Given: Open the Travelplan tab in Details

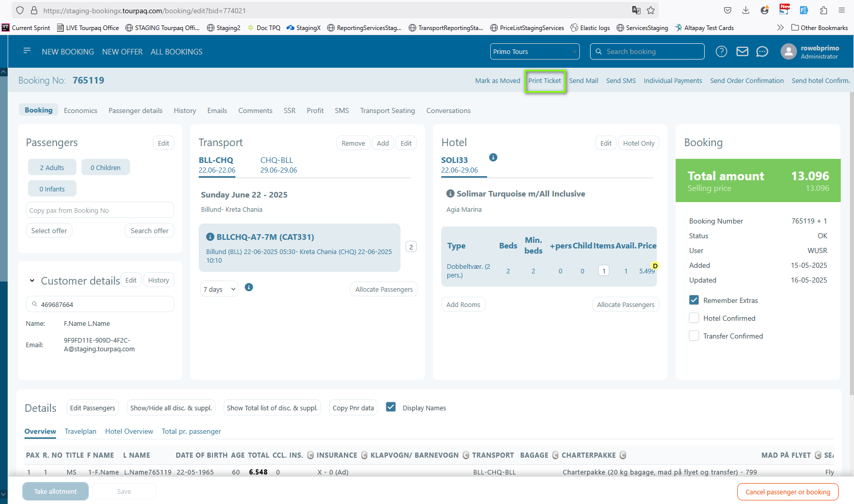Looking at the screenshot, I should click(80, 431).
